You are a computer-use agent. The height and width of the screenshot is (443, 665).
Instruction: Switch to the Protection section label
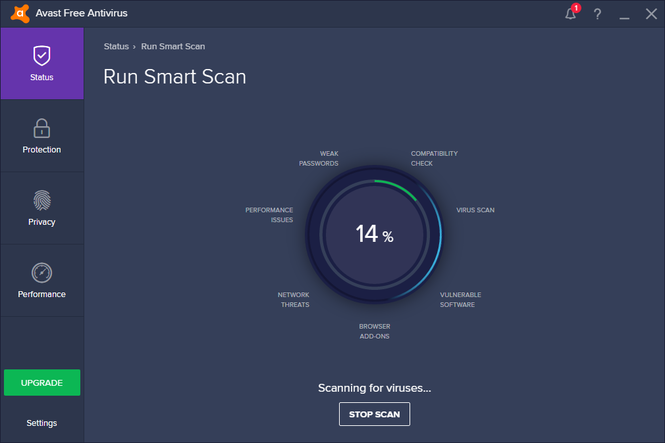coord(42,150)
